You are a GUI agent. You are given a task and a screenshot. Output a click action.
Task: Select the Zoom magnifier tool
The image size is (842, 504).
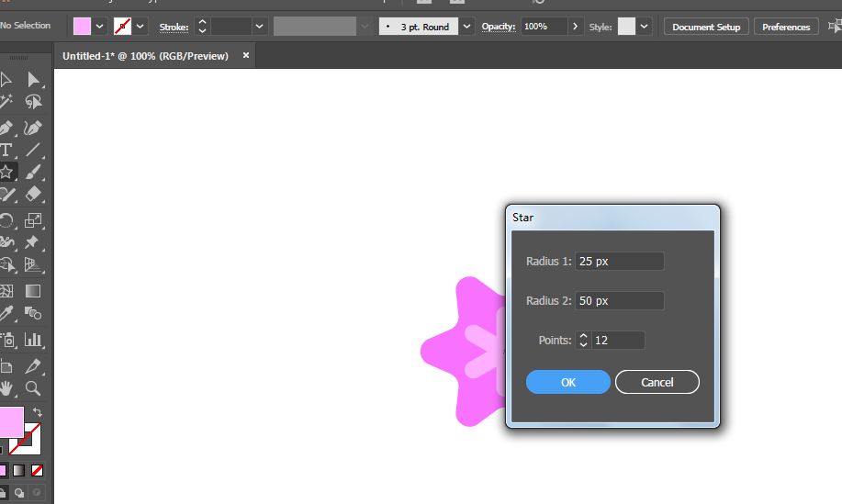click(33, 388)
